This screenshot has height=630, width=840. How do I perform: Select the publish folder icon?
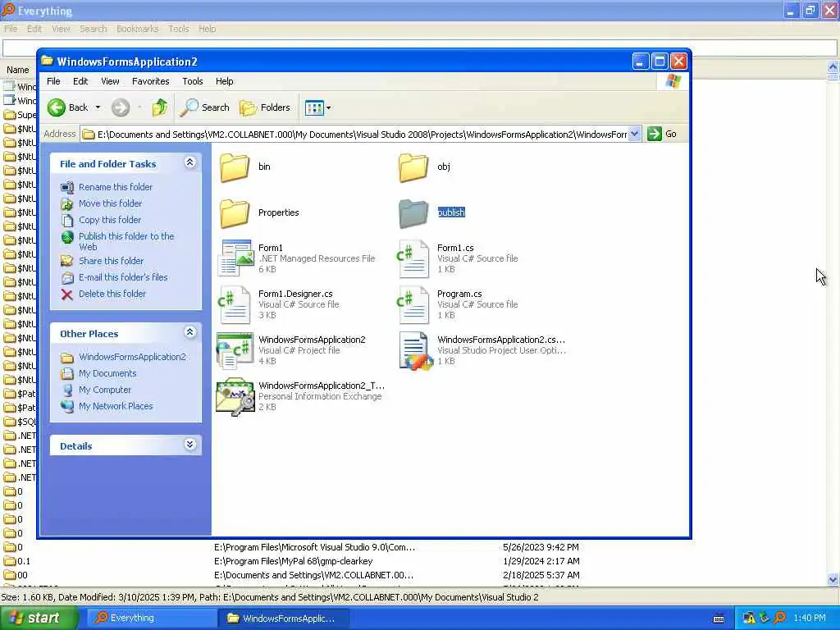(413, 213)
